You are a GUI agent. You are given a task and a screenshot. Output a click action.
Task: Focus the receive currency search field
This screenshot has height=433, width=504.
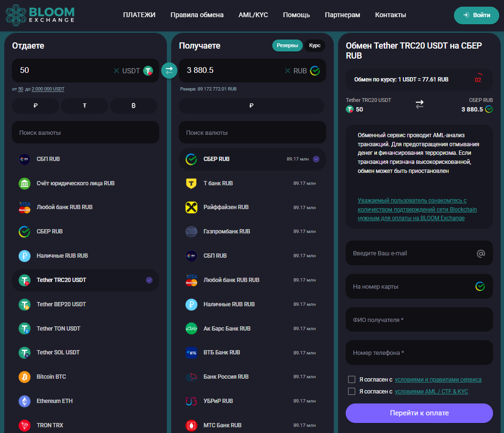252,132
